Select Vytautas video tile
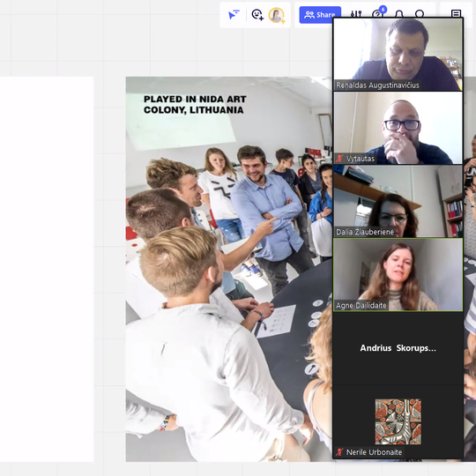 click(398, 128)
